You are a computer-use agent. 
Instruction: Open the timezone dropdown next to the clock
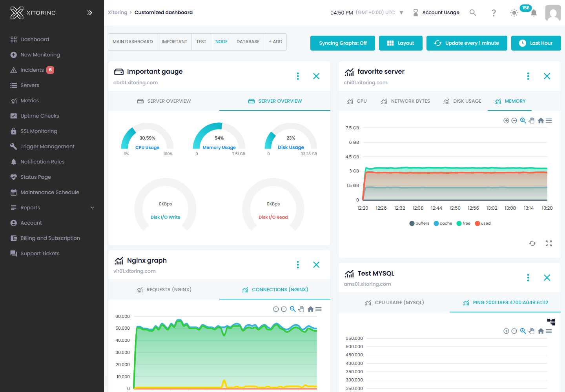click(x=401, y=12)
